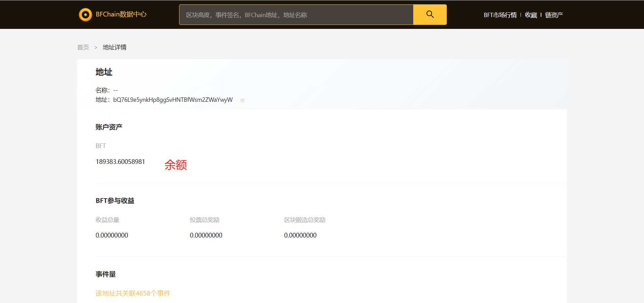Open the 该地址共关联4658个事件 link

(x=133, y=293)
